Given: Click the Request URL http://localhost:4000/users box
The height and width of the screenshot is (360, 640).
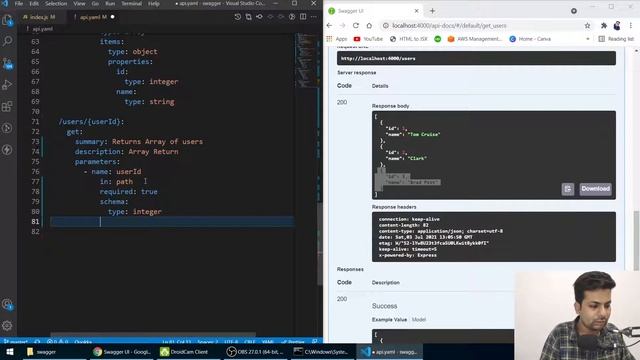Looking at the screenshot, I should [476, 58].
